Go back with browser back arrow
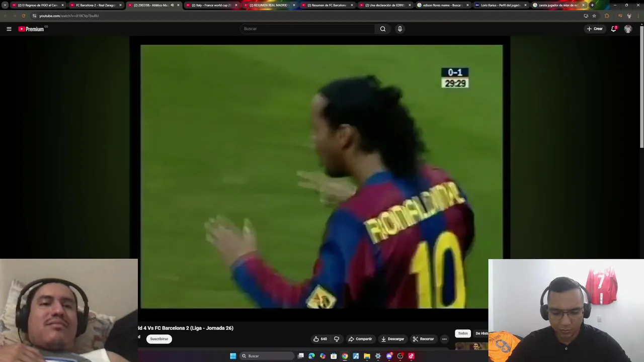This screenshot has width=644, height=362. [x=5, y=16]
